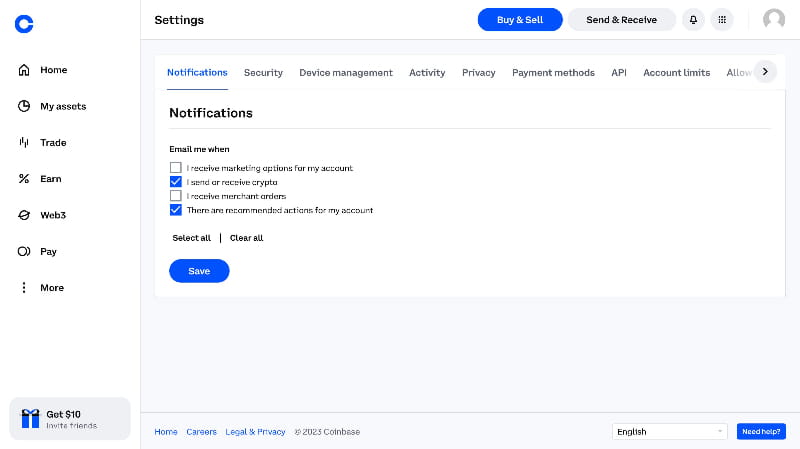Image resolution: width=800 pixels, height=449 pixels.
Task: Open the Earn section
Action: tap(50, 179)
